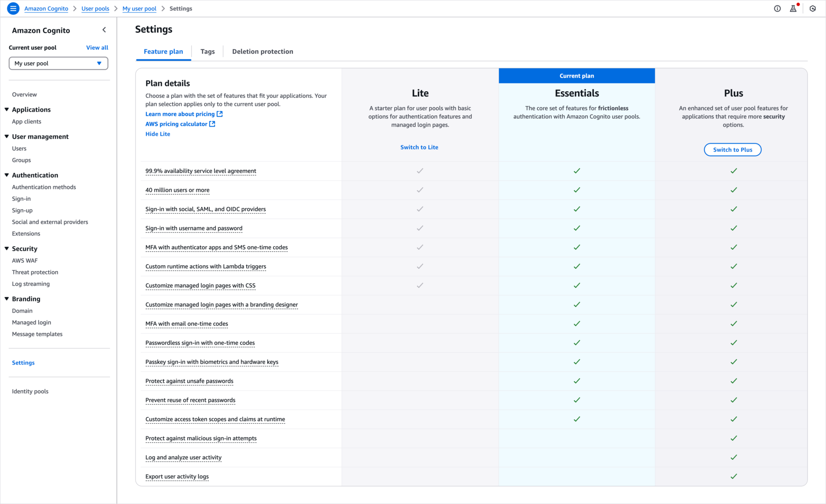The height and width of the screenshot is (504, 826).
Task: Click 99.9% availability service level agreement feature
Action: 201,171
